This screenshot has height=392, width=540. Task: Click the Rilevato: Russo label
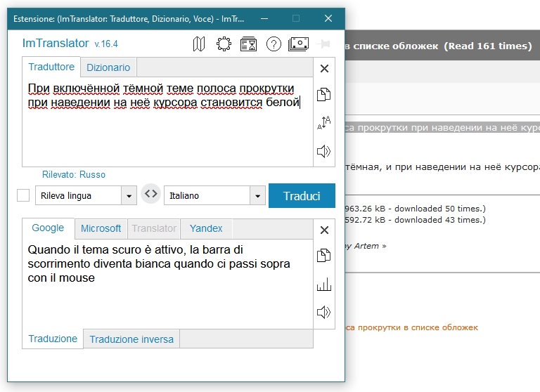74,174
